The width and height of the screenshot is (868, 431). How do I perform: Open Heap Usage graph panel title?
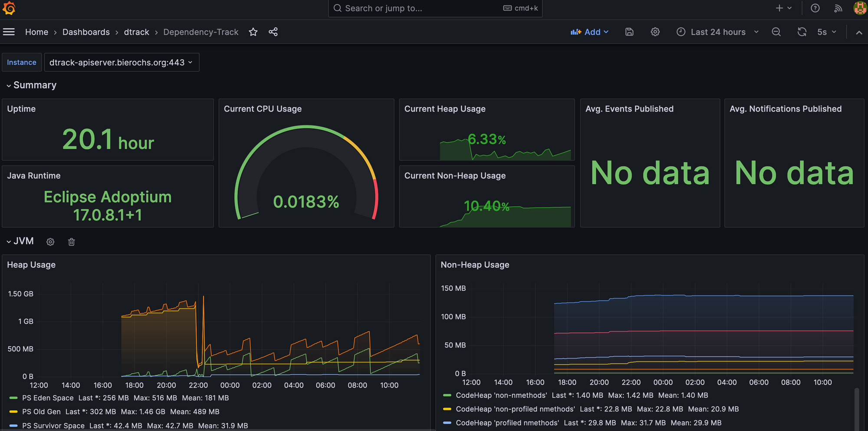point(31,265)
